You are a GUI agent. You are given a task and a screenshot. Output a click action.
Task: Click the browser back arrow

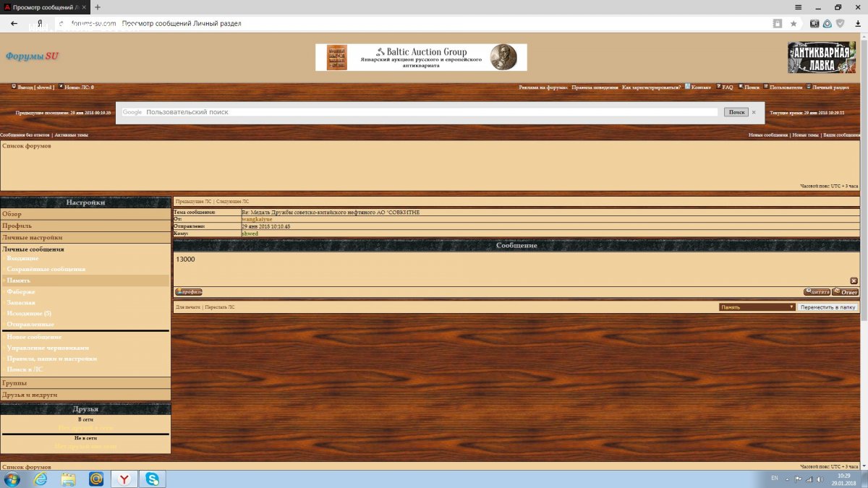click(x=14, y=23)
